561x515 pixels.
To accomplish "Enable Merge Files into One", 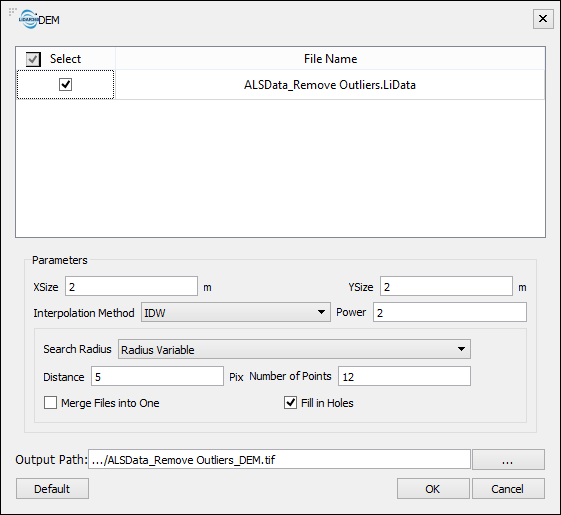I will pyautogui.click(x=50, y=403).
